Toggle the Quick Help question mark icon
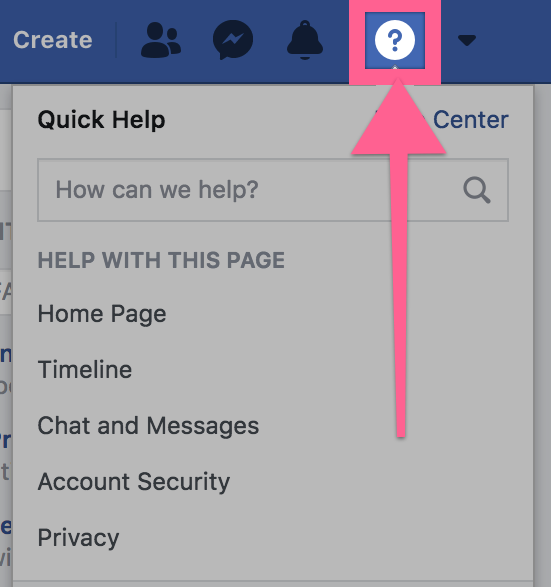This screenshot has width=551, height=587. (395, 40)
